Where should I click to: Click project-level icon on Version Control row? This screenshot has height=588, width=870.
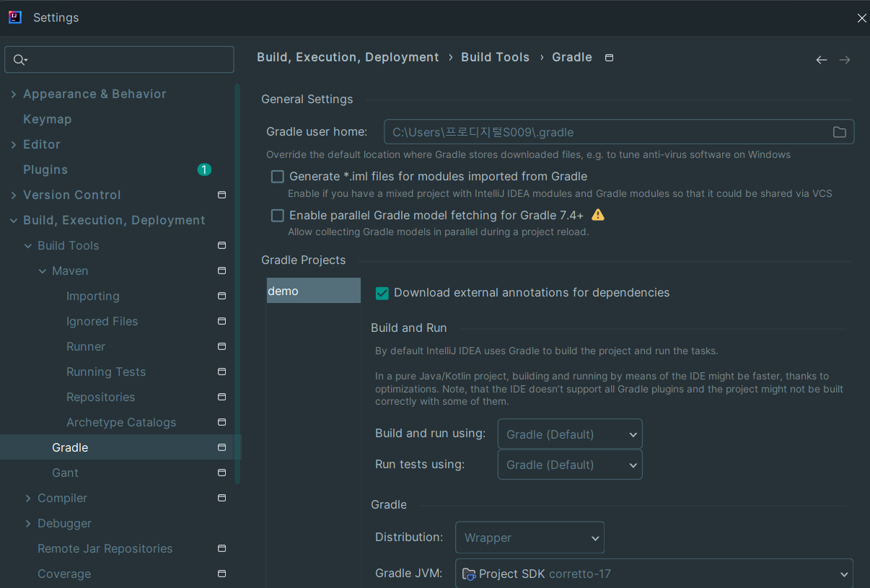click(221, 195)
